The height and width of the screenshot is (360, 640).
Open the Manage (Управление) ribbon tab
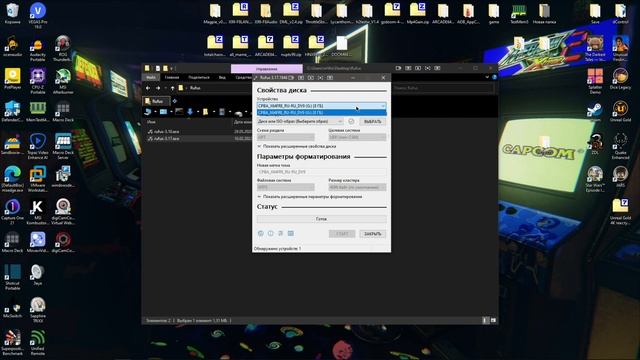267,69
